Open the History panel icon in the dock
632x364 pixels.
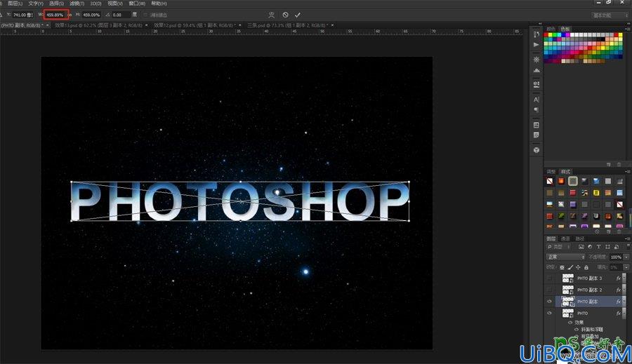(536, 34)
